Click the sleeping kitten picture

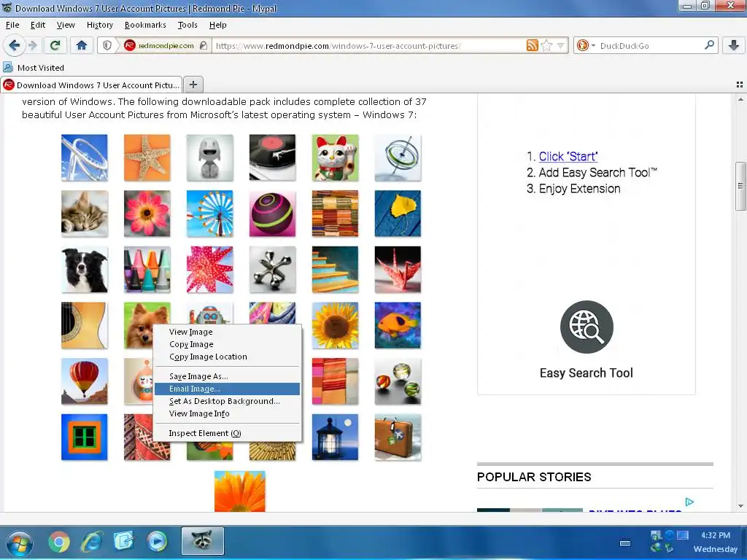click(85, 214)
